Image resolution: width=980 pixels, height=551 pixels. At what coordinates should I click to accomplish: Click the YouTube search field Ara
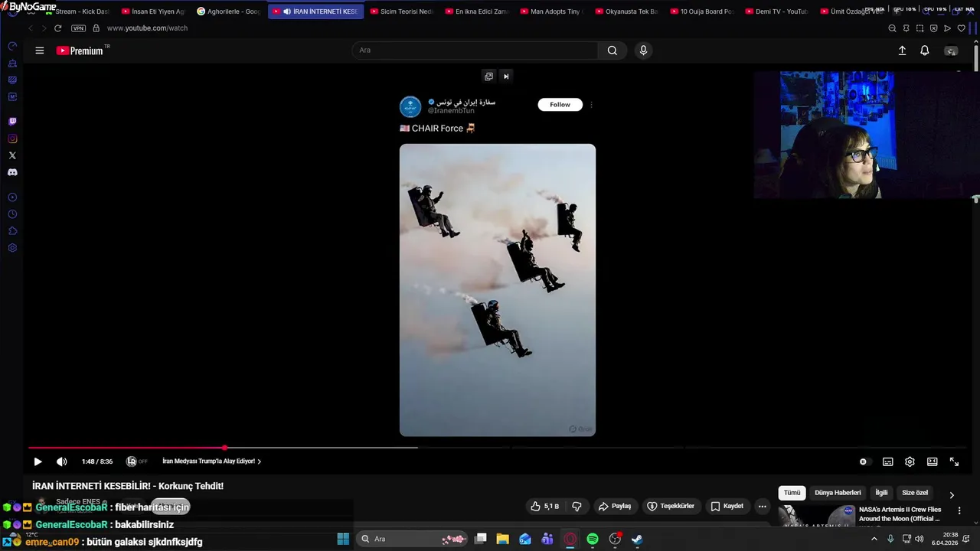475,51
